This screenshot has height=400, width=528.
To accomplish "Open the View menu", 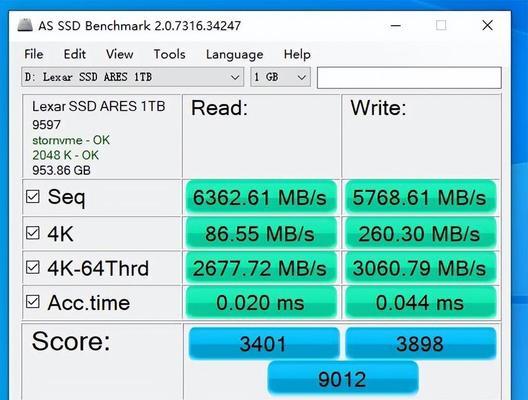I will click(120, 54).
